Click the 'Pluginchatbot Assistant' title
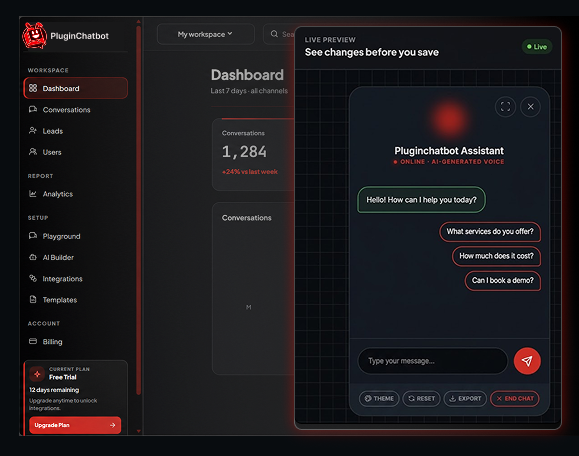579x456 pixels. tap(449, 151)
